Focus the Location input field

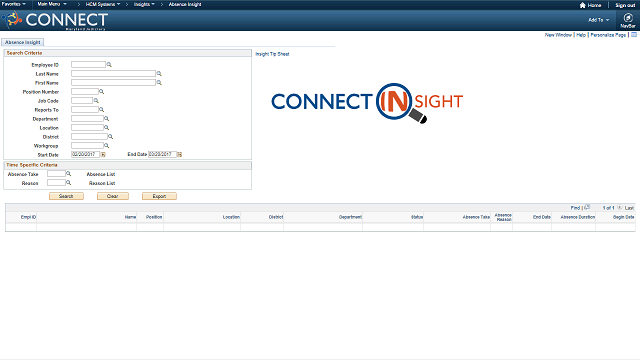(87, 127)
